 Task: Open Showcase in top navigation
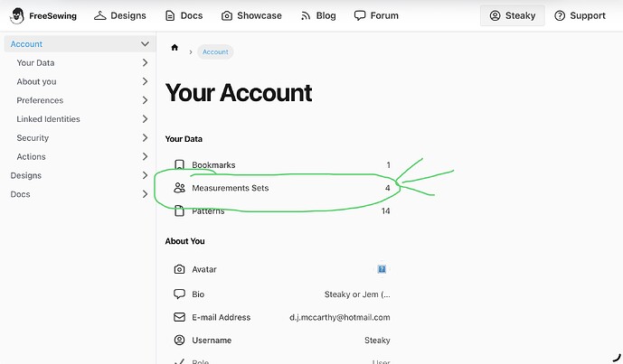coord(251,16)
